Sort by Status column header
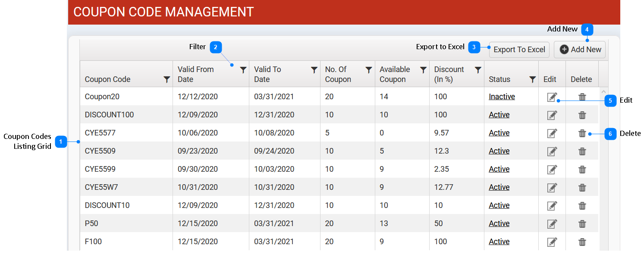This screenshot has width=644, height=258. pyautogui.click(x=499, y=79)
